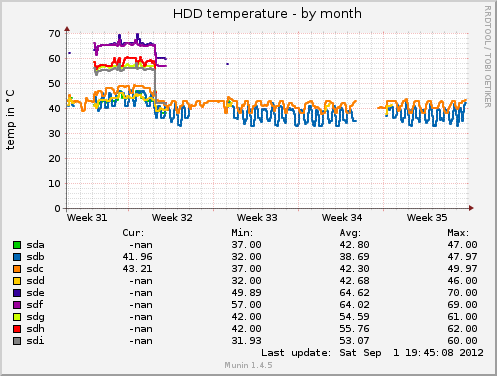The image size is (497, 376).
Task: Click sdh avg value 55.76
Action: coord(354,329)
